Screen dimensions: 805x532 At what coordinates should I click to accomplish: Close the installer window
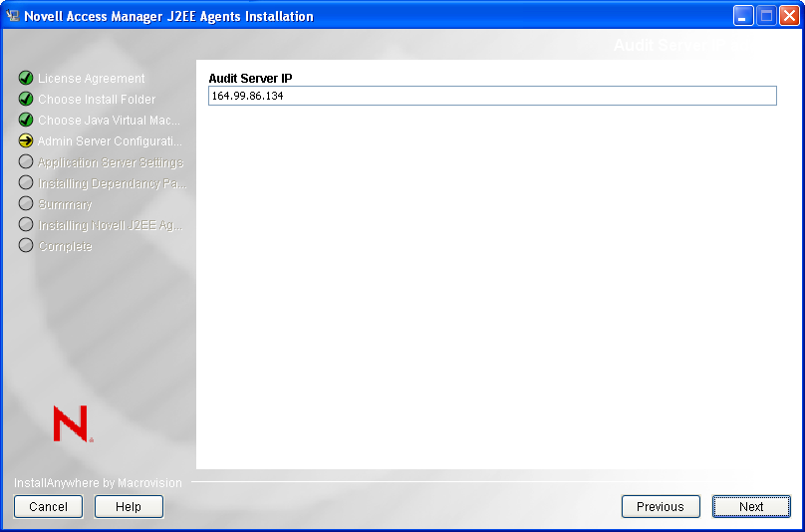(x=789, y=16)
